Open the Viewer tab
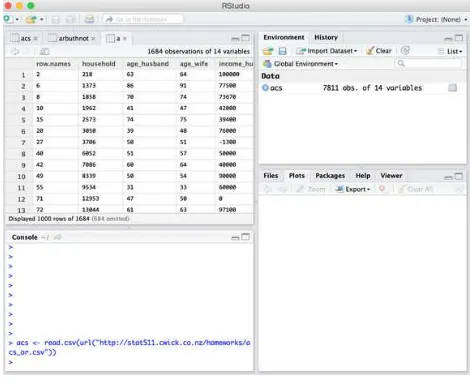This screenshot has width=470, height=384. (391, 176)
